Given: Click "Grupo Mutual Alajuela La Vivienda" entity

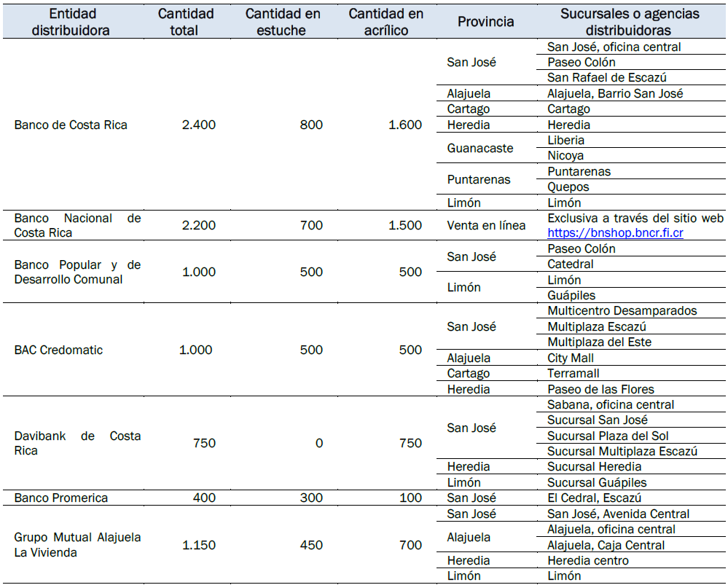Looking at the screenshot, I should tap(77, 545).
